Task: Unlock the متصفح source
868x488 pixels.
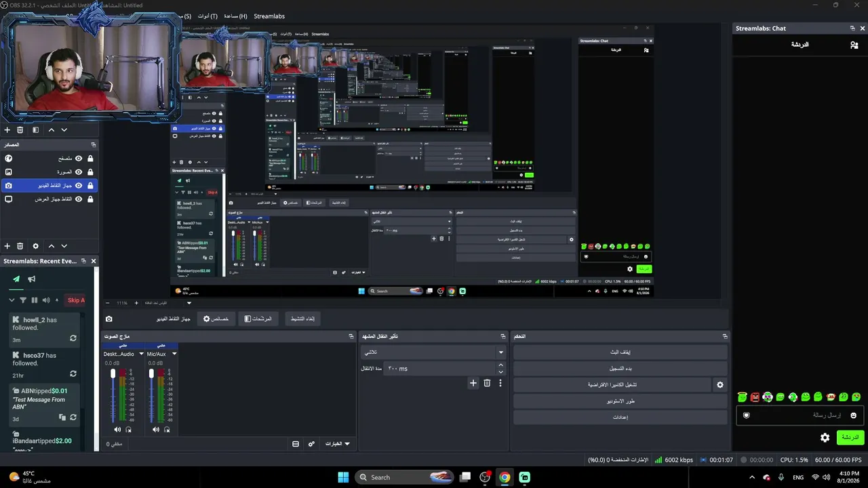Action: pos(90,159)
